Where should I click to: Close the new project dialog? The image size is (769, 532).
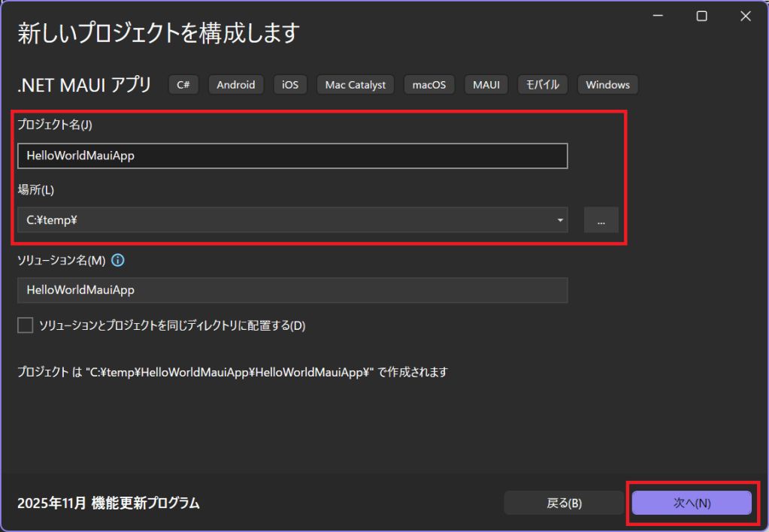745,17
